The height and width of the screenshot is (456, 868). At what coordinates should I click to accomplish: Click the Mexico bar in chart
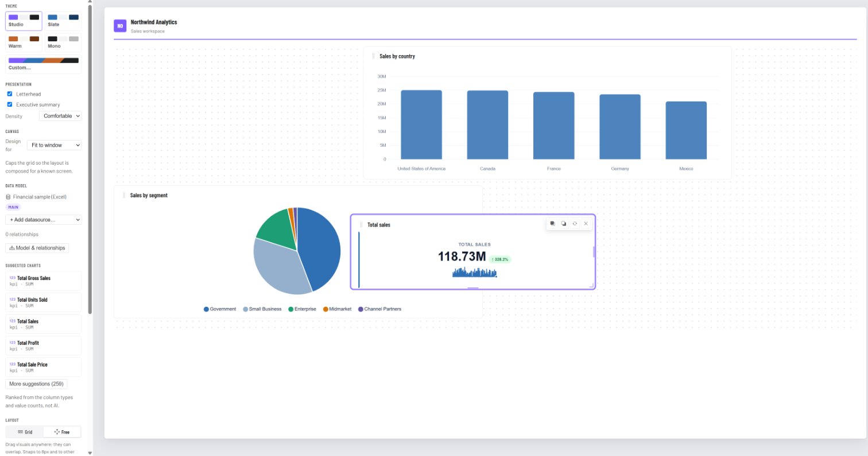point(686,130)
